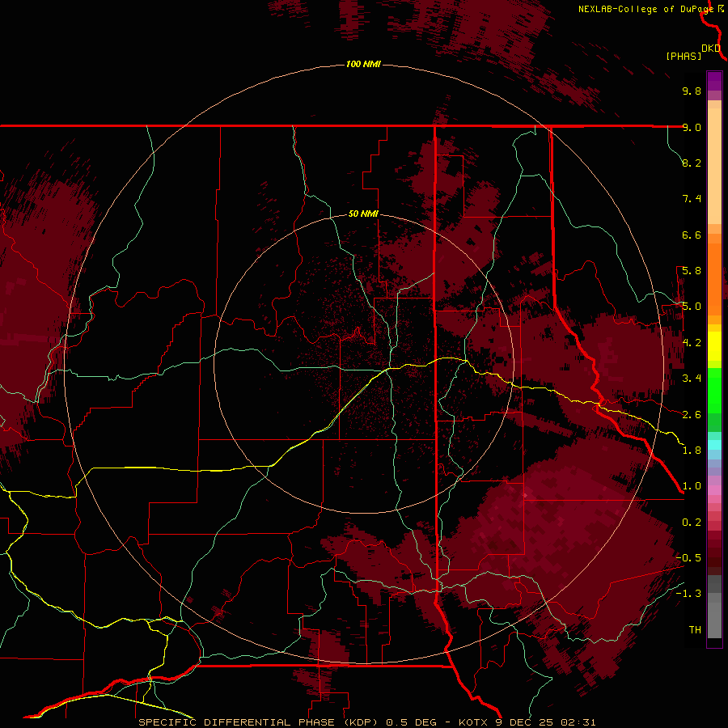
Task: Pick the gray segment of the color bar
Action: point(714,607)
